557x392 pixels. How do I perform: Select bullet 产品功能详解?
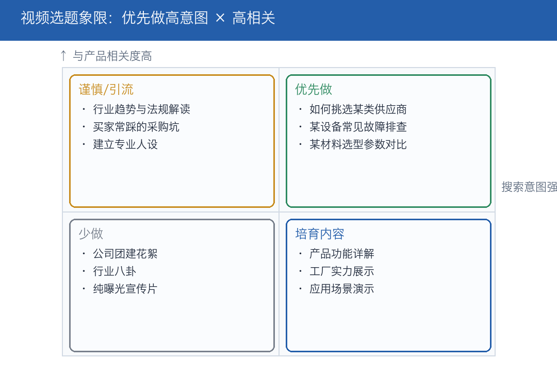[341, 254]
